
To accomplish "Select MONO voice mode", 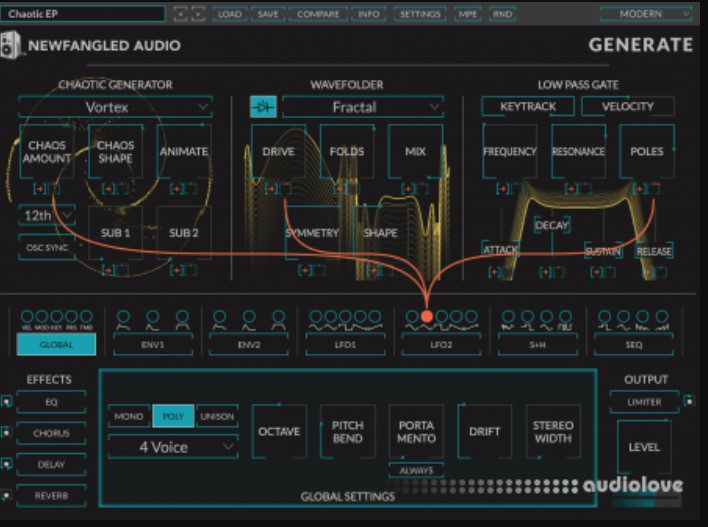I will (129, 416).
